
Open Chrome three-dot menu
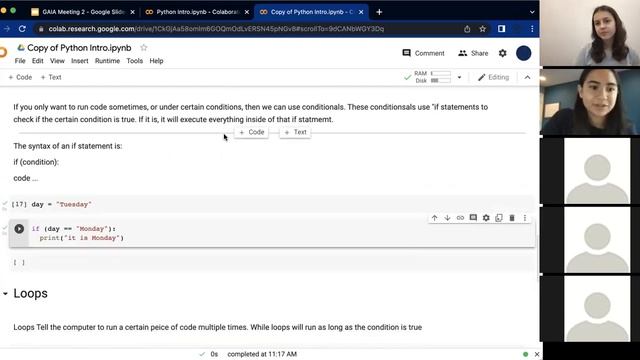pos(532,29)
